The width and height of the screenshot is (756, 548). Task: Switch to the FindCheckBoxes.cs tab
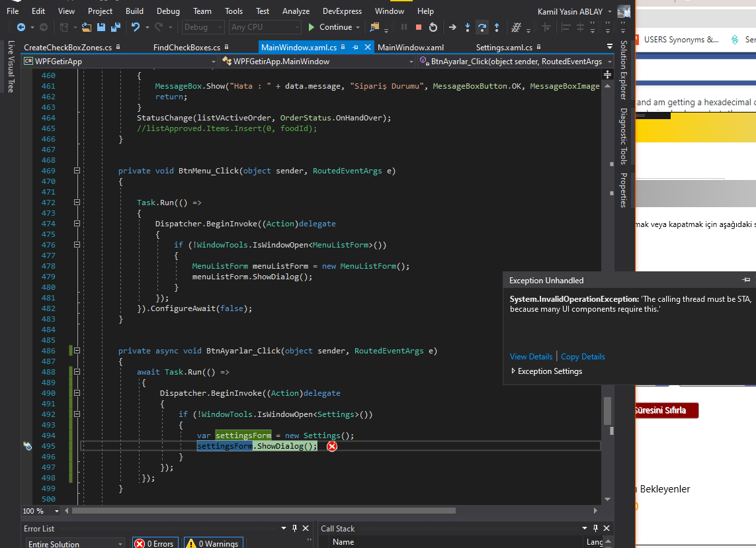pyautogui.click(x=187, y=47)
